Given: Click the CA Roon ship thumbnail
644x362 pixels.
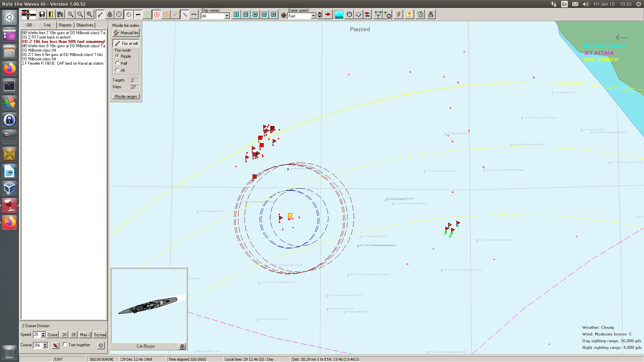Looking at the screenshot, I should pos(149,306).
